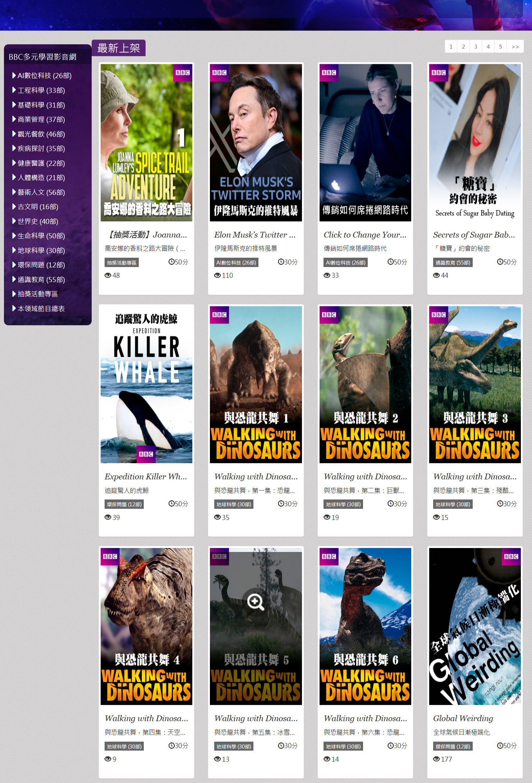Open the Elon Musk's Twitter Storm title link
Image resolution: width=532 pixels, height=783 pixels.
pos(254,235)
